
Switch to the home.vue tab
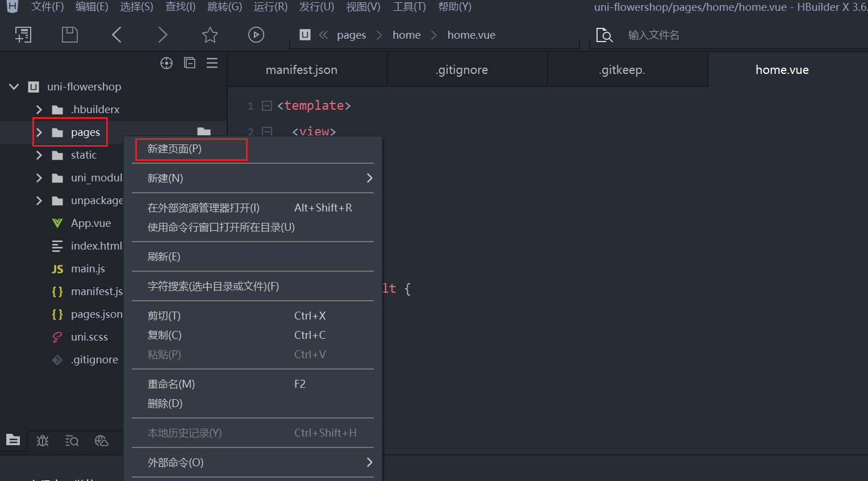(x=788, y=70)
